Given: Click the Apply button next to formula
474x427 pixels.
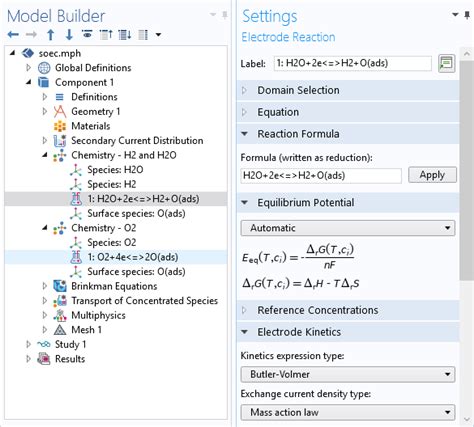Looking at the screenshot, I should coord(432,175).
